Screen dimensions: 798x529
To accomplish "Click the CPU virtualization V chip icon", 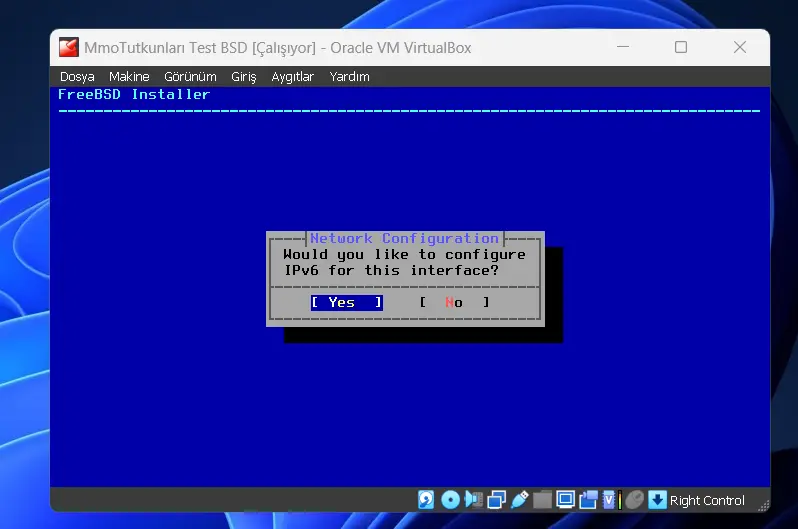I will click(609, 500).
